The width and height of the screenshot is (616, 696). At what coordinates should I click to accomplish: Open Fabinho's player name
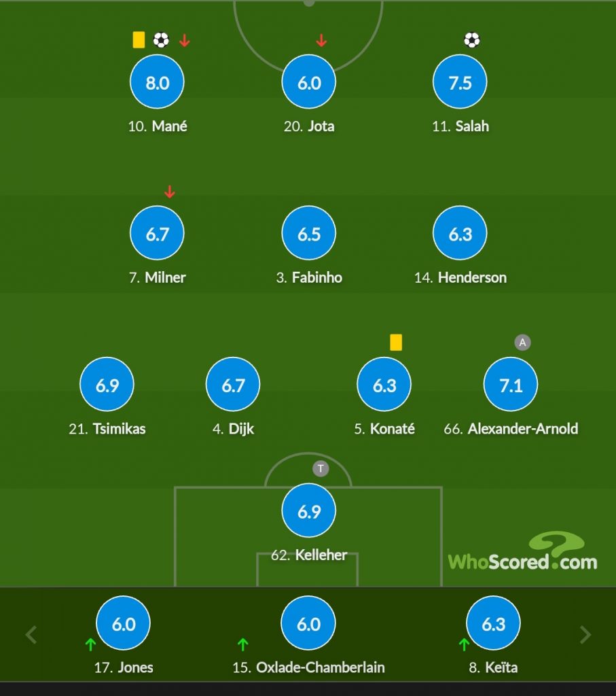[316, 278]
